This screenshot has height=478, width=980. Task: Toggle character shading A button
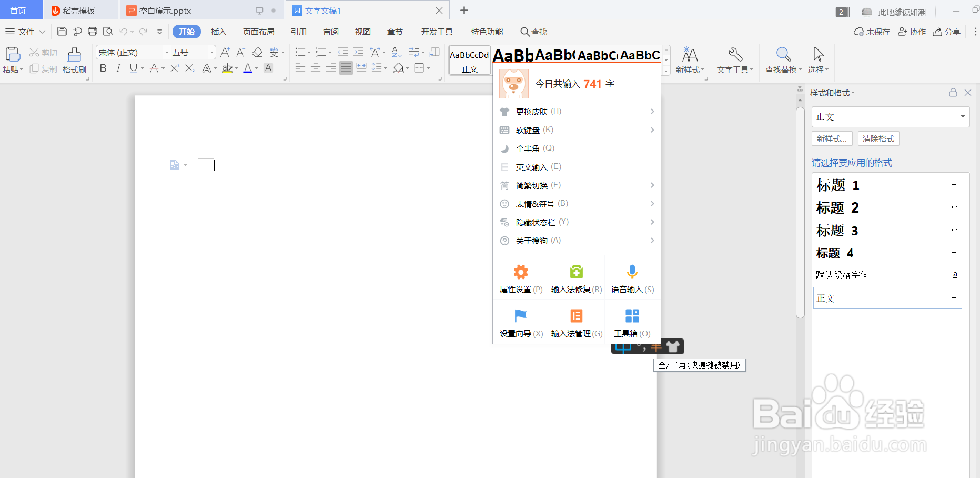[x=268, y=68]
